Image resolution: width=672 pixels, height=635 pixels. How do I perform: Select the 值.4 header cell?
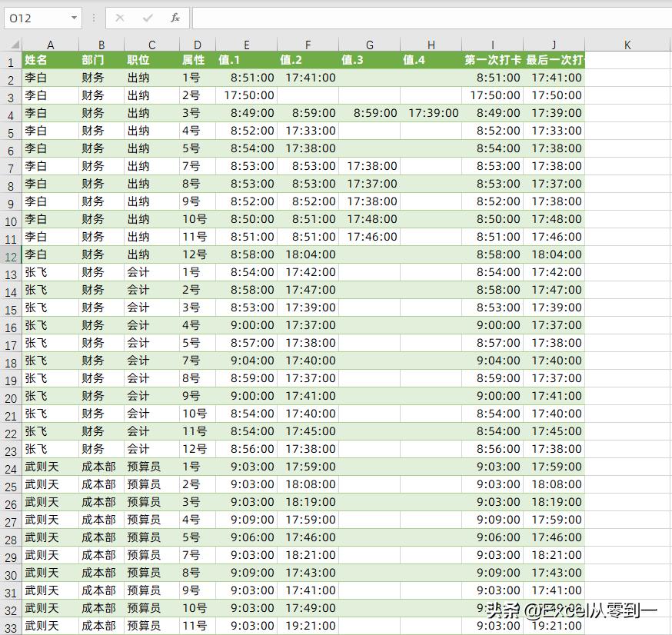431,60
